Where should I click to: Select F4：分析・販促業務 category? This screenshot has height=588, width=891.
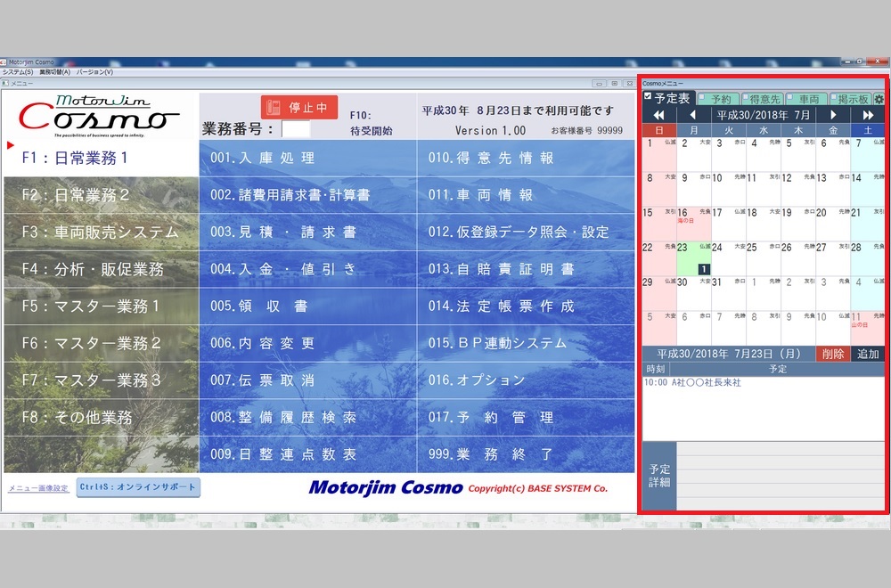[102, 269]
